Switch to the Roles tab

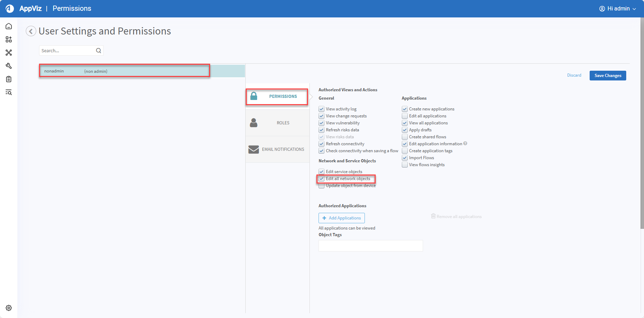click(277, 123)
